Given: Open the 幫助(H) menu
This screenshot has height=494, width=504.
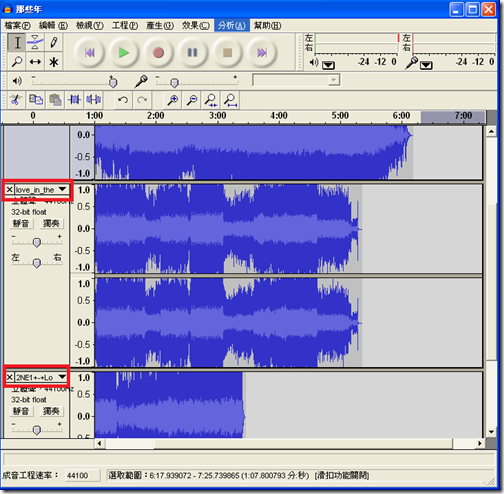Looking at the screenshot, I should click(x=268, y=25).
